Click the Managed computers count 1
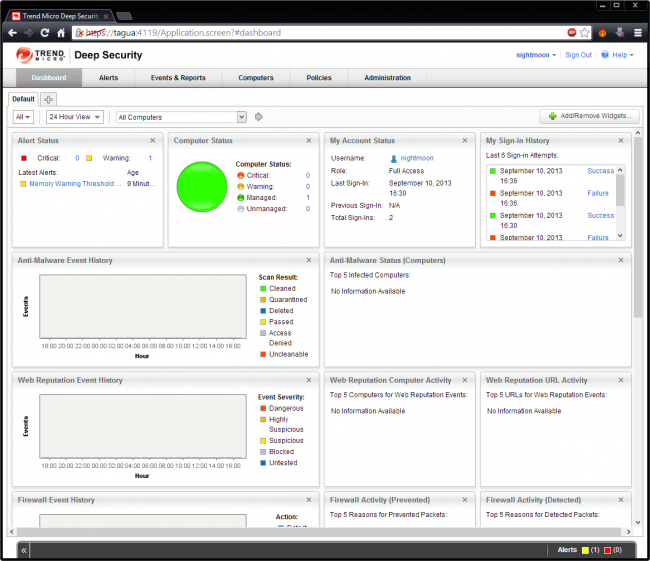The image size is (650, 561). (308, 198)
